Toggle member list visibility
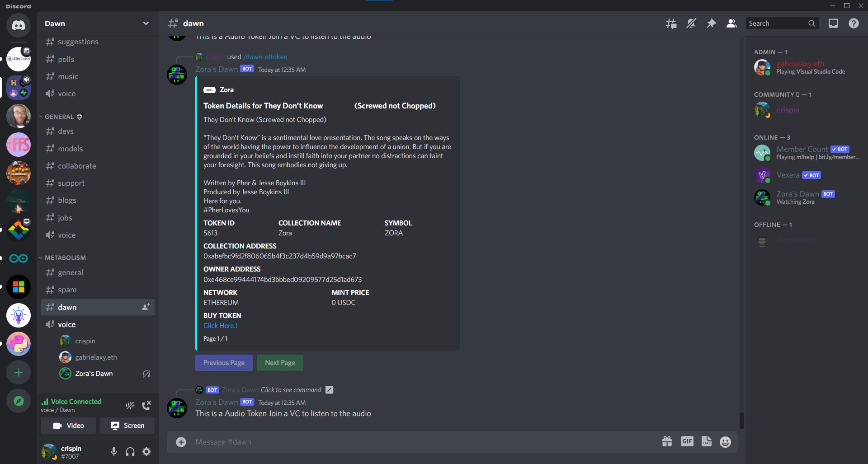 coord(731,23)
